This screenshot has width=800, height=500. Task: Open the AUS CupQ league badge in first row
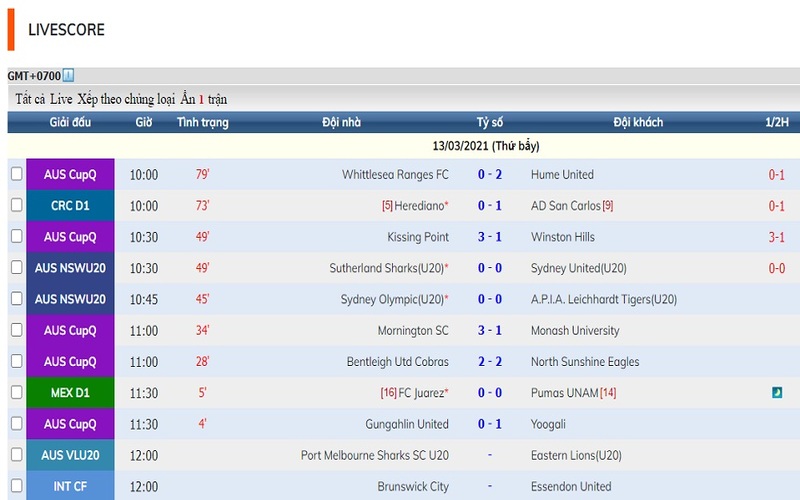(70, 175)
